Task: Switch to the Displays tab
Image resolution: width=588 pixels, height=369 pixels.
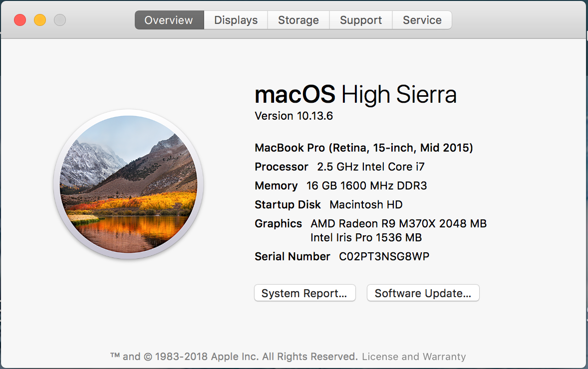Action: pos(236,20)
